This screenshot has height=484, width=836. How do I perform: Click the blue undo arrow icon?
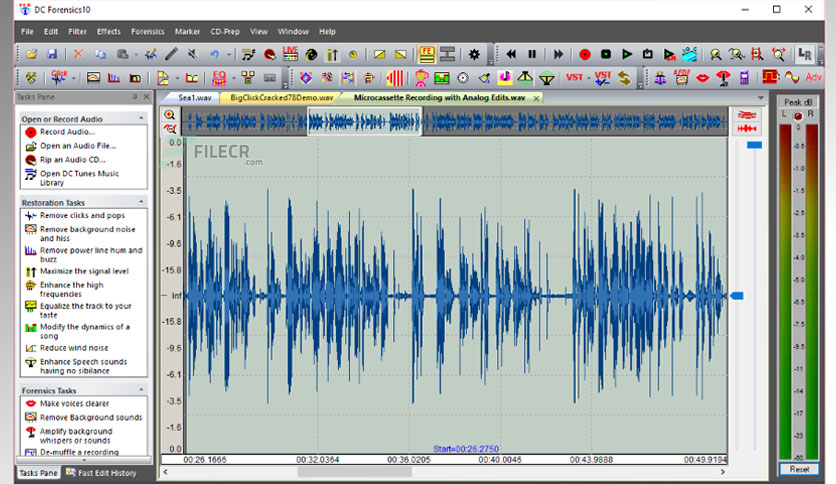(214, 54)
